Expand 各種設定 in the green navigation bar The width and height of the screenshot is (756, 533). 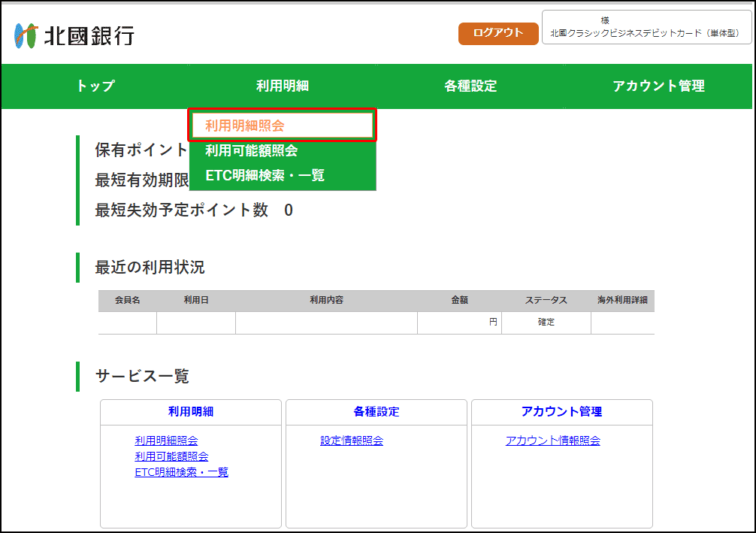[470, 86]
